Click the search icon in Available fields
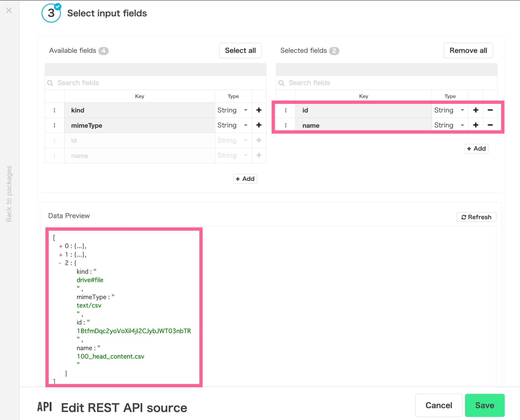 tap(50, 83)
